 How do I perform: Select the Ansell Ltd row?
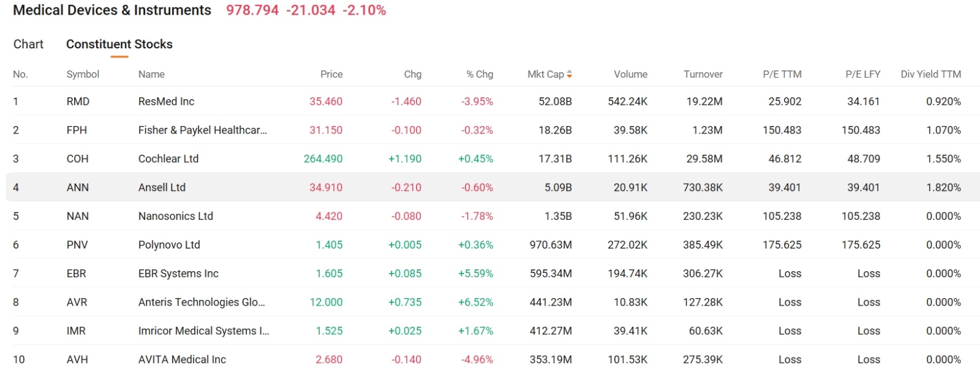[162, 187]
